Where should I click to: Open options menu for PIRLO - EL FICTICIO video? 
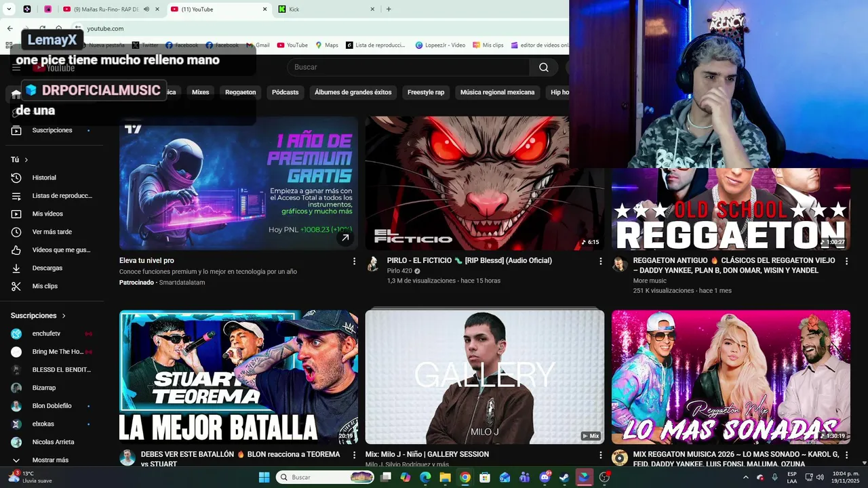pyautogui.click(x=600, y=261)
